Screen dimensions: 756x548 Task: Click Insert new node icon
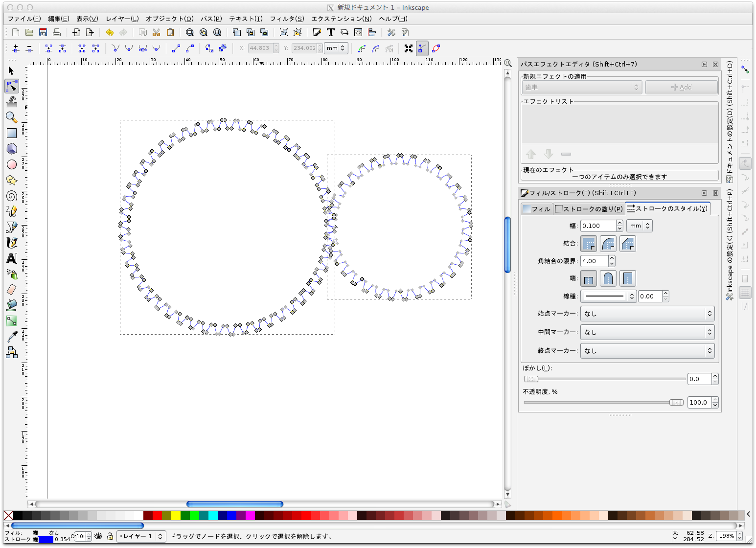point(16,48)
